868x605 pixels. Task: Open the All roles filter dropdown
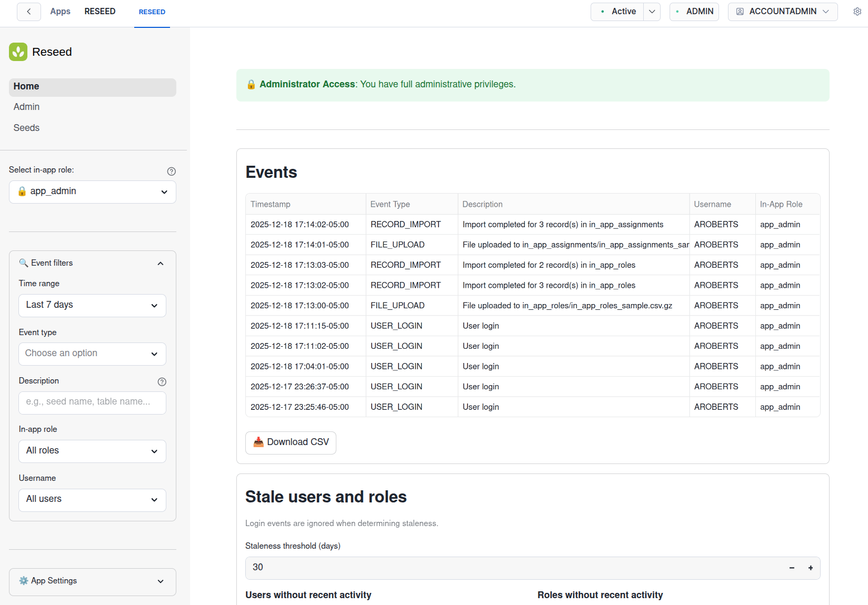point(92,451)
